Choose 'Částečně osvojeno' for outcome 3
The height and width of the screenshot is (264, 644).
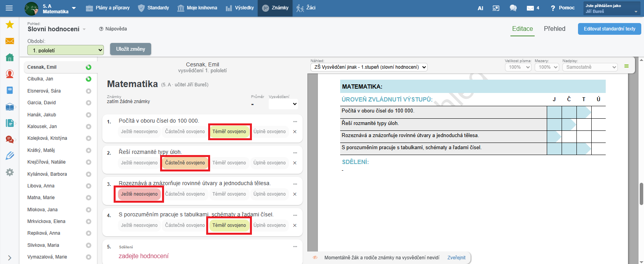[185, 194]
